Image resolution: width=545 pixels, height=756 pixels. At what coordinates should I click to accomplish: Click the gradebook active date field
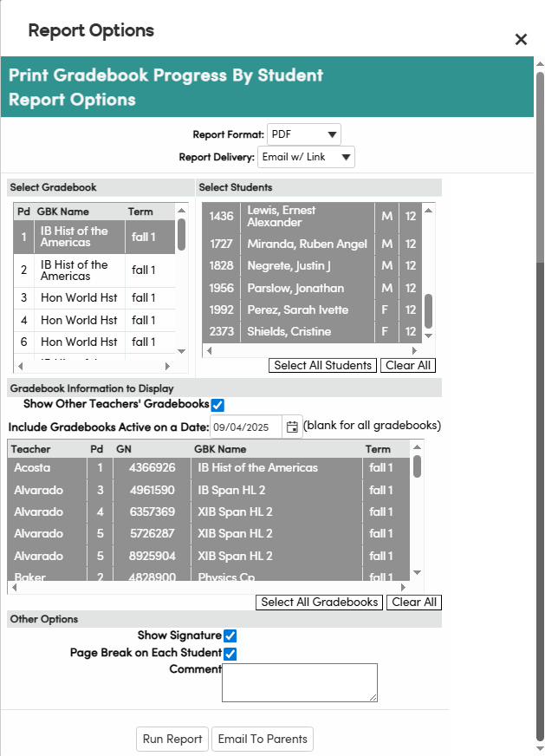click(246, 427)
